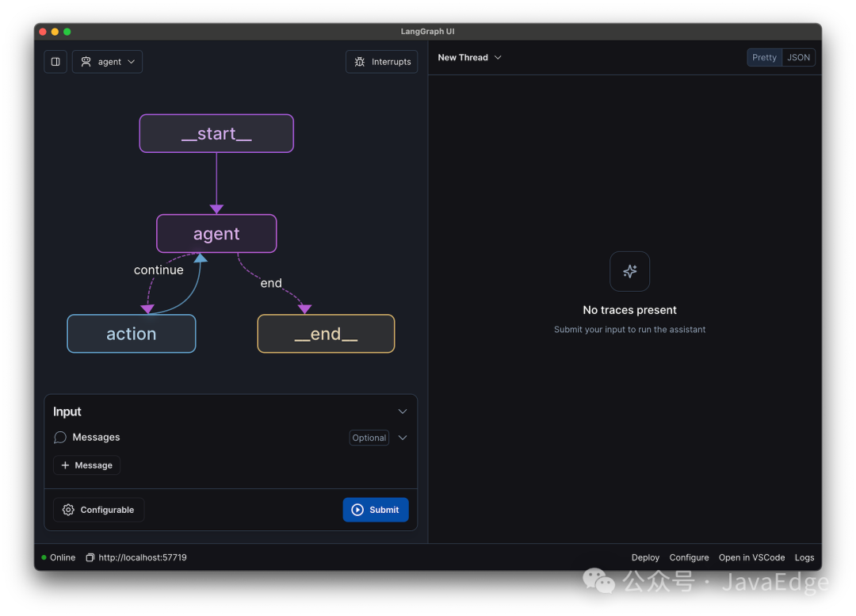Maximize the window with green button
856x616 pixels.
point(67,32)
